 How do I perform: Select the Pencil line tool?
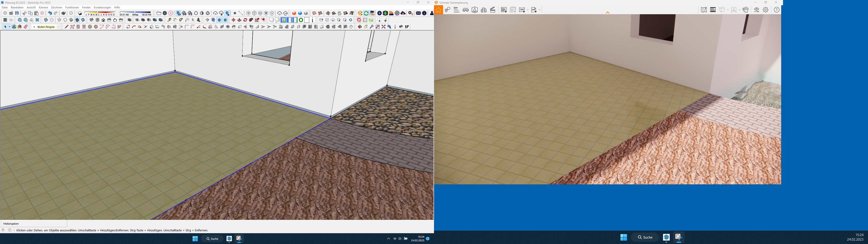tap(66, 27)
